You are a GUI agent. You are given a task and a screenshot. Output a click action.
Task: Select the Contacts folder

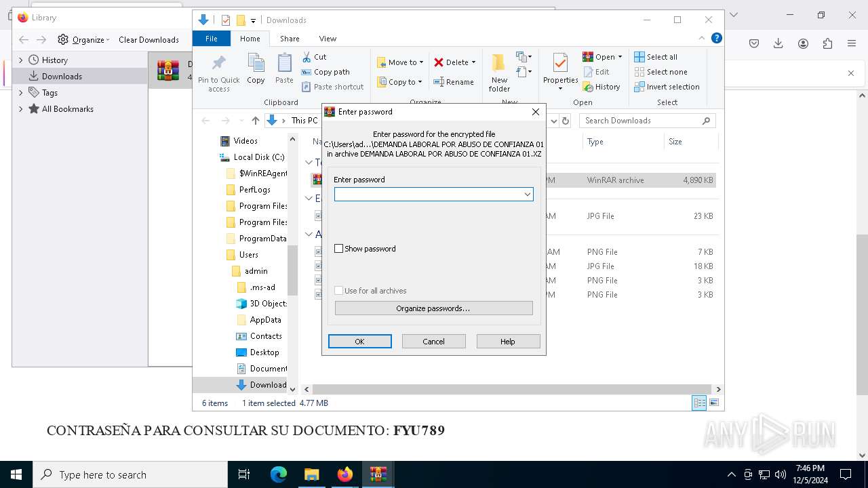tap(258, 336)
